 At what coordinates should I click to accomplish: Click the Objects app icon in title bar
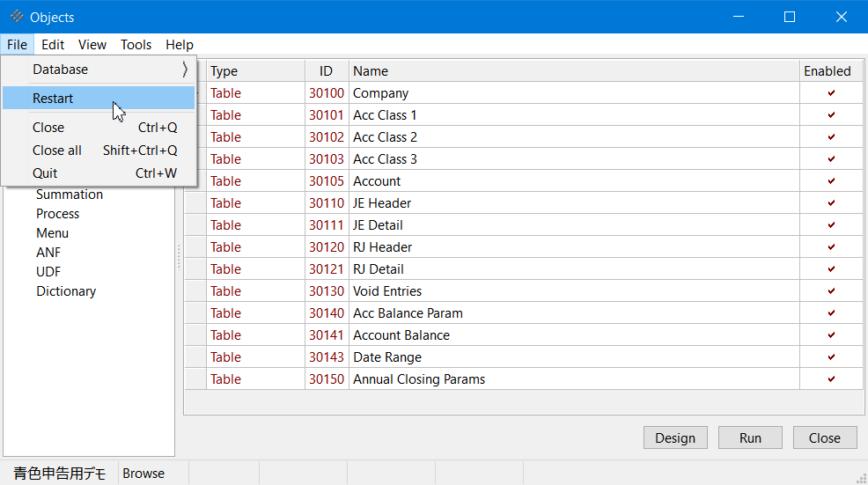click(16, 17)
